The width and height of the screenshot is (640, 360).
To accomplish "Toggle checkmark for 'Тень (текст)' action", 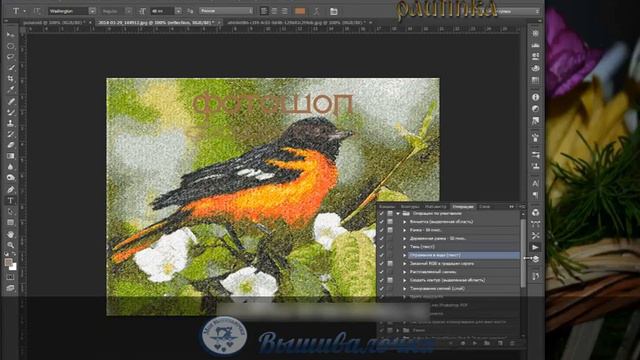I will pyautogui.click(x=382, y=247).
